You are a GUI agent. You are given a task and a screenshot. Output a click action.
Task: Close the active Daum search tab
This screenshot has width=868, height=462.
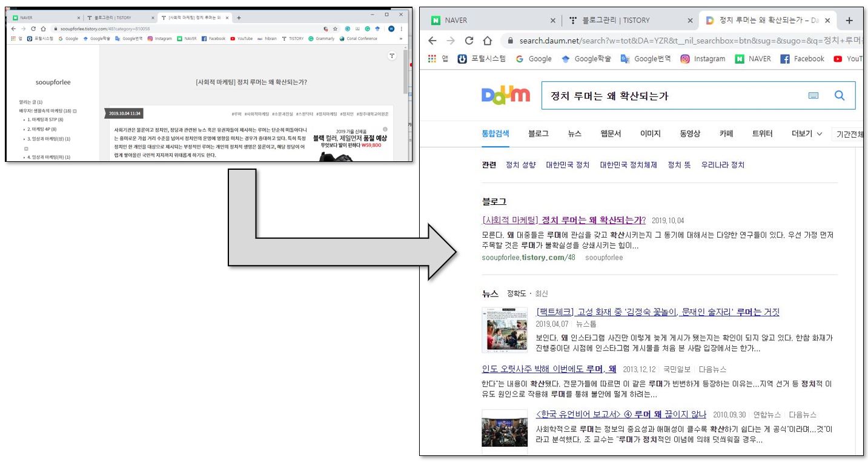(x=827, y=20)
